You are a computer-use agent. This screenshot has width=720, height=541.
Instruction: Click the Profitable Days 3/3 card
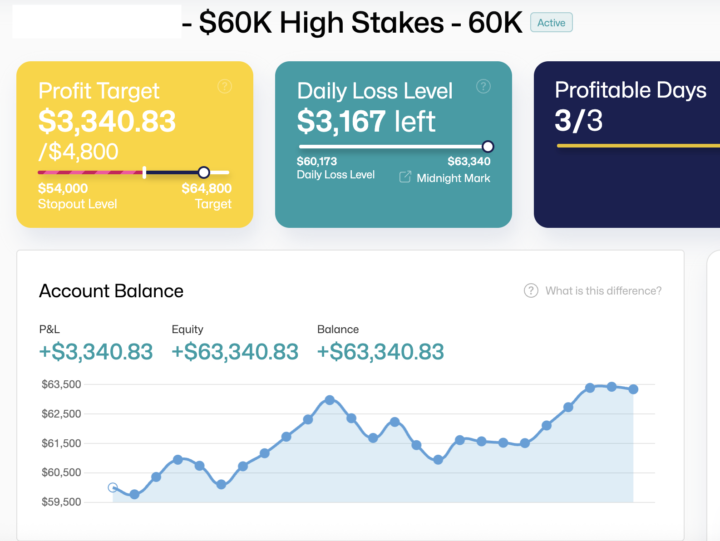(x=627, y=144)
